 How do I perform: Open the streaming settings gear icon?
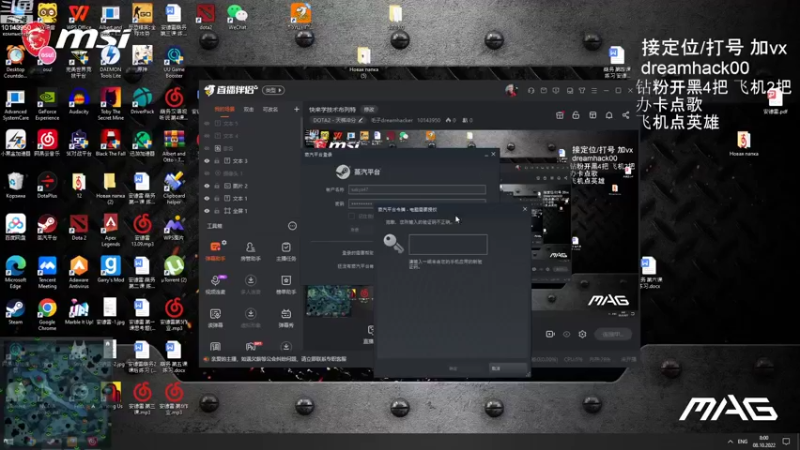(582, 334)
